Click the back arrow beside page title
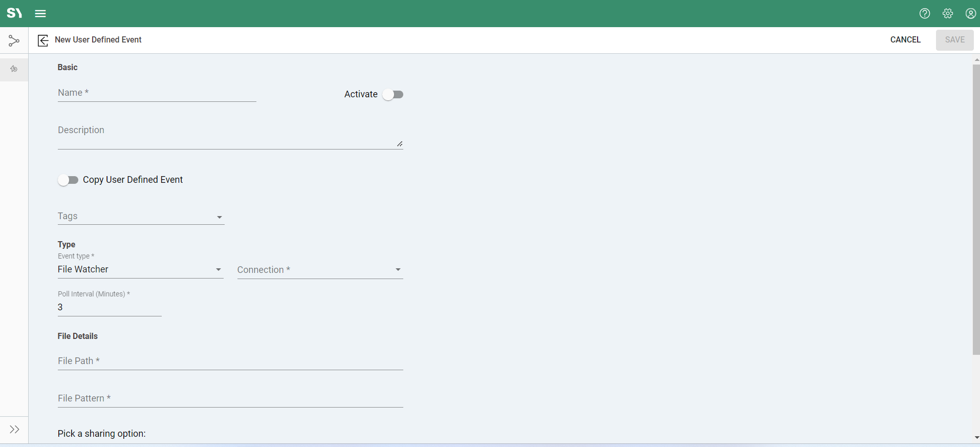 pyautogui.click(x=43, y=40)
